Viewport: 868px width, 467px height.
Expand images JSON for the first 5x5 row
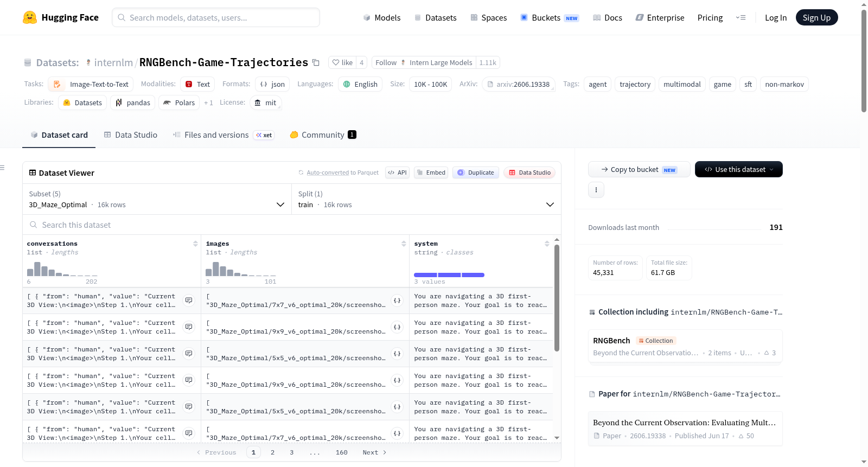[397, 354]
